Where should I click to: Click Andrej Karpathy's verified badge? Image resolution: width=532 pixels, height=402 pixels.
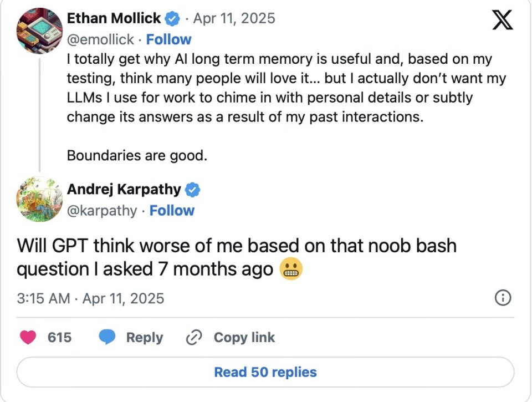[x=192, y=190]
